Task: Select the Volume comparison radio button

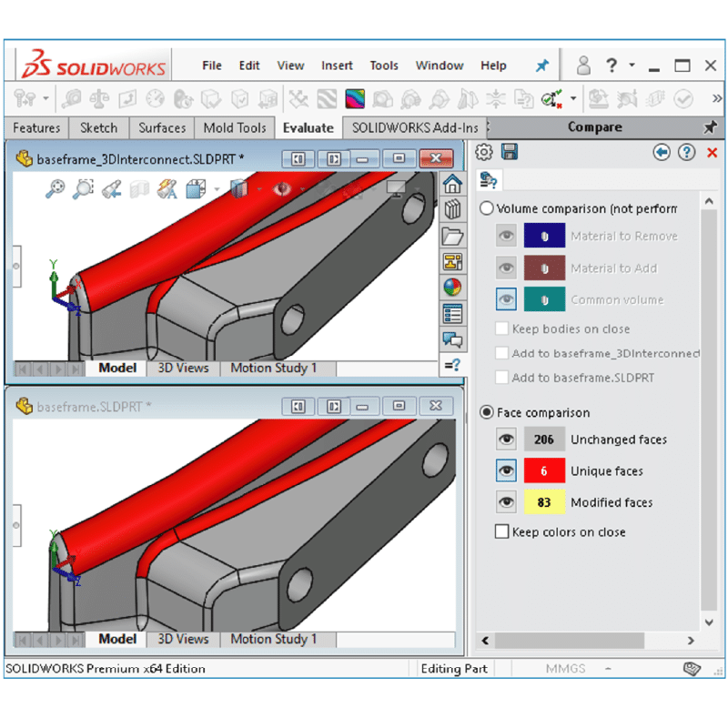Action: pyautogui.click(x=487, y=208)
